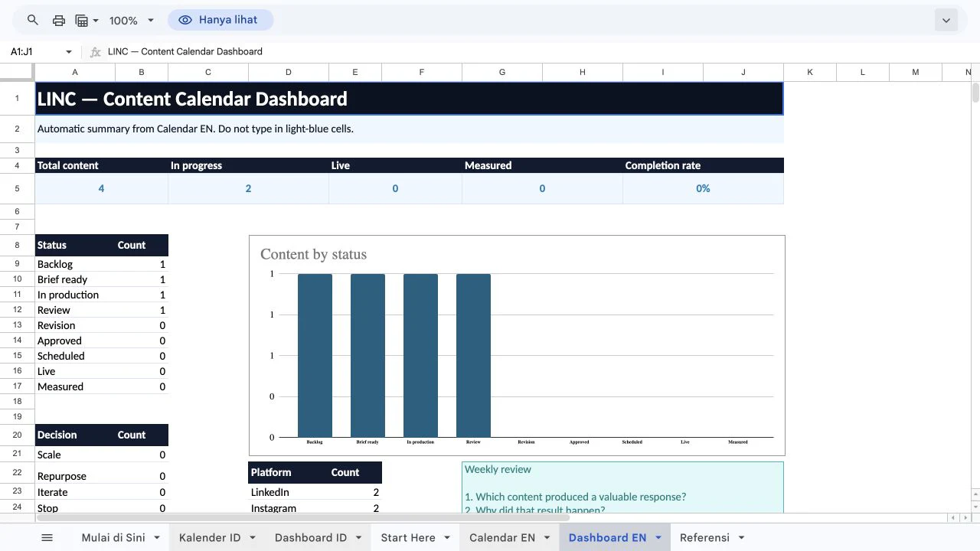
Task: Open the Name box dropdown arrow
Action: [69, 52]
